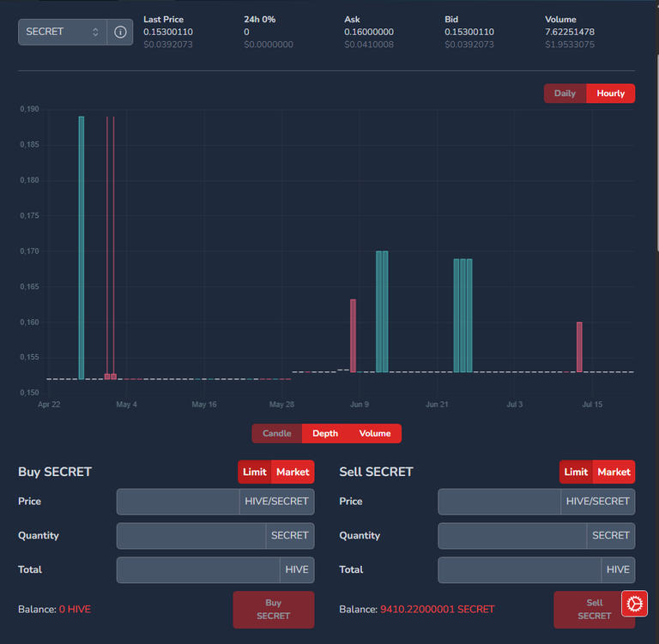Click the red candle before Jun 9

tap(353, 335)
